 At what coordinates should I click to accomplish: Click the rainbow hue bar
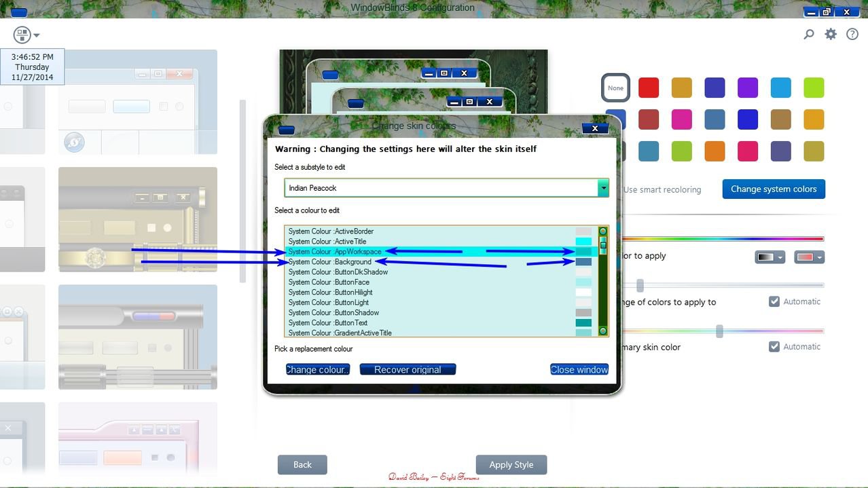point(723,239)
